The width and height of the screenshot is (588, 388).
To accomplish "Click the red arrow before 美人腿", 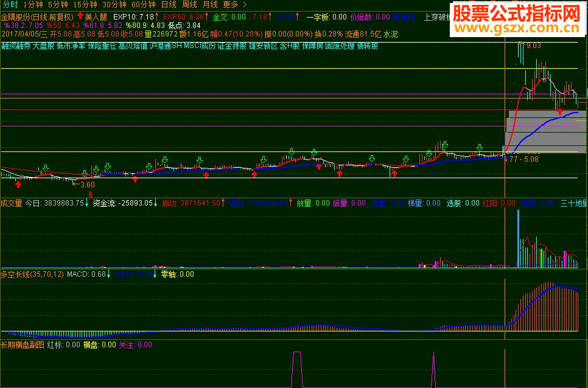I will tap(80, 16).
